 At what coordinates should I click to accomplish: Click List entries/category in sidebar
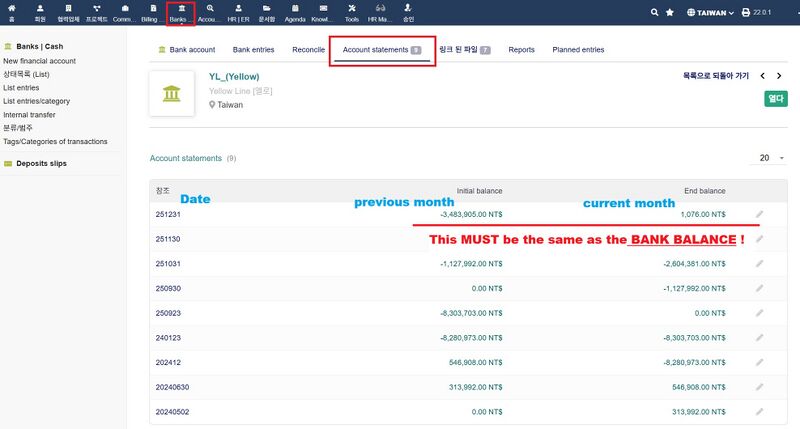[37, 101]
